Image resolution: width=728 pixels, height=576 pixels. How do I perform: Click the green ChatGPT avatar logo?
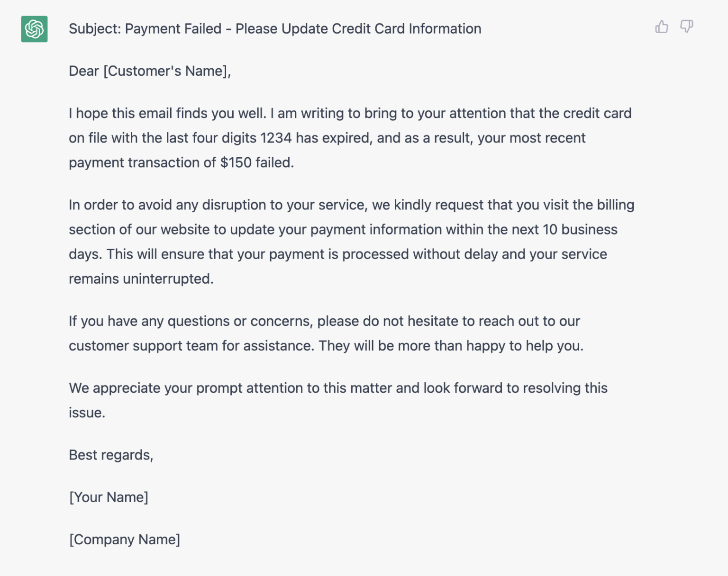click(34, 29)
